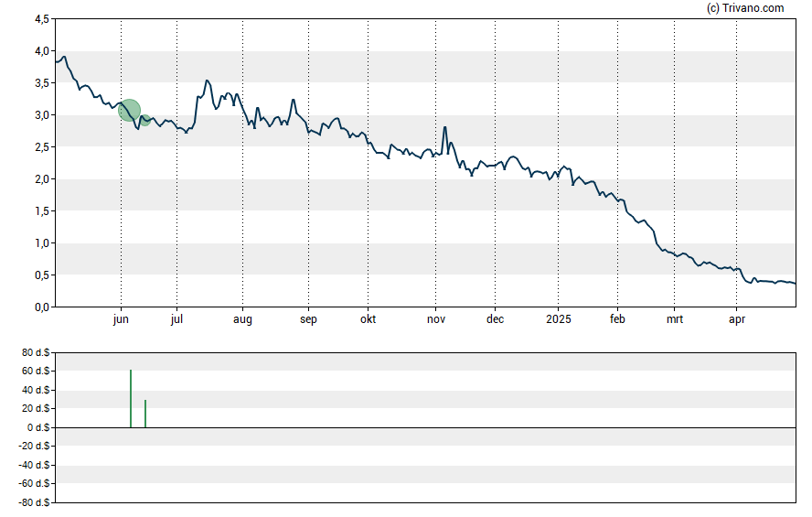Click the 'sep' month label
The height and width of the screenshot is (517, 812).
click(x=308, y=319)
